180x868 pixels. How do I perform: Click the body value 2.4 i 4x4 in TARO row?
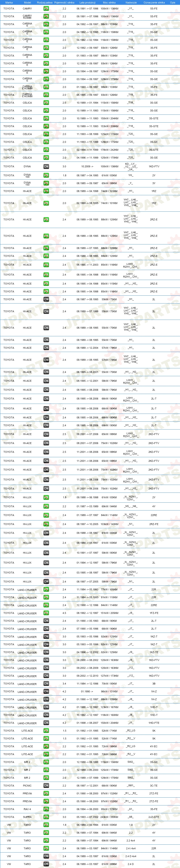131,848
